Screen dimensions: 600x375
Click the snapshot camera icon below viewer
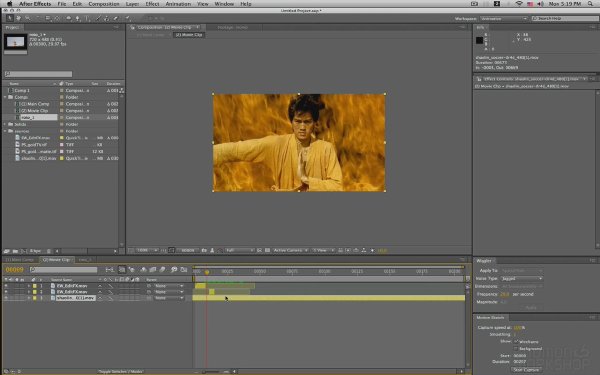coord(204,250)
